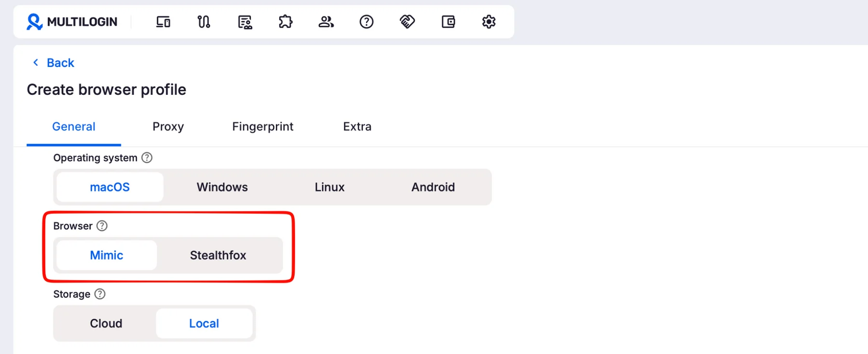Choose the Stealthfox browser
868x354 pixels.
[218, 255]
